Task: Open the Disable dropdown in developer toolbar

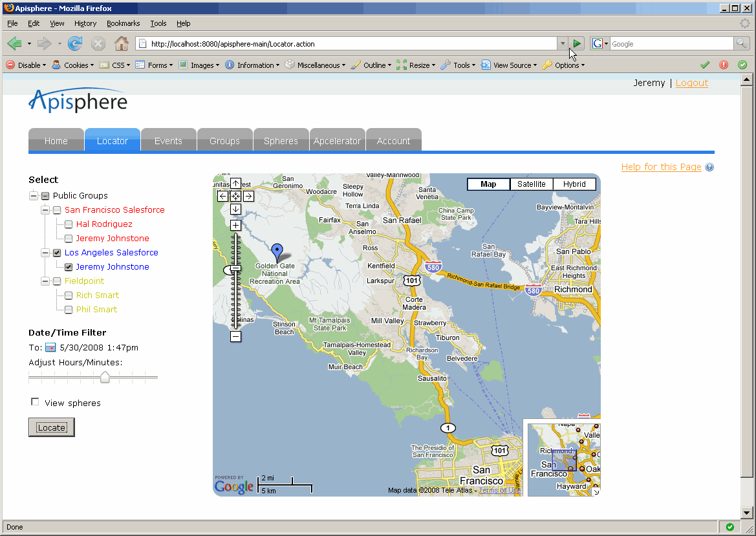Action: [x=26, y=65]
